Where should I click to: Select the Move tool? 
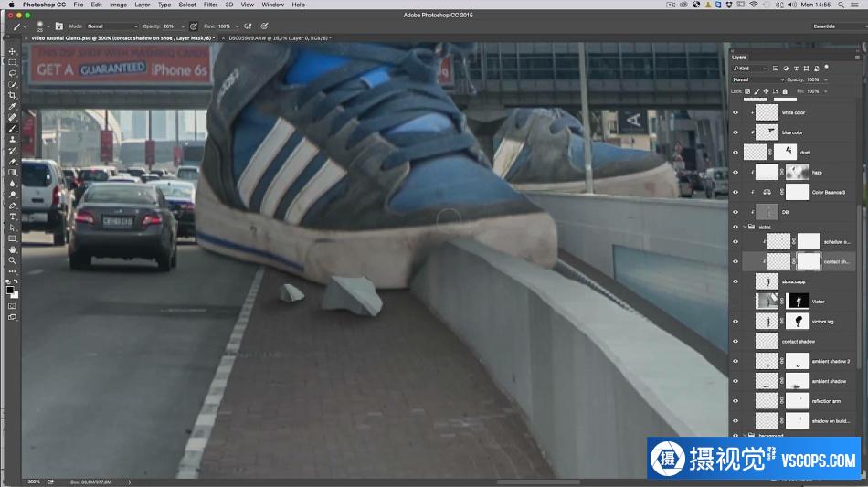coord(12,51)
